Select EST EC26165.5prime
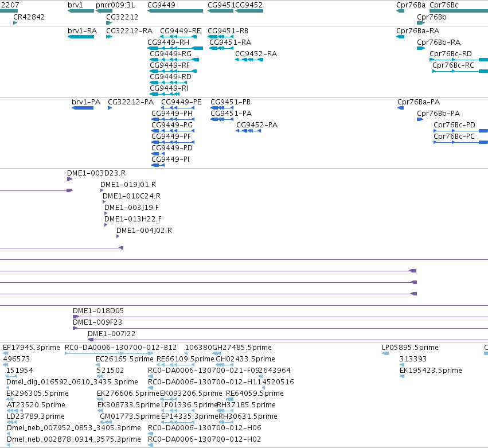488x448 pixels. pyautogui.click(x=124, y=359)
